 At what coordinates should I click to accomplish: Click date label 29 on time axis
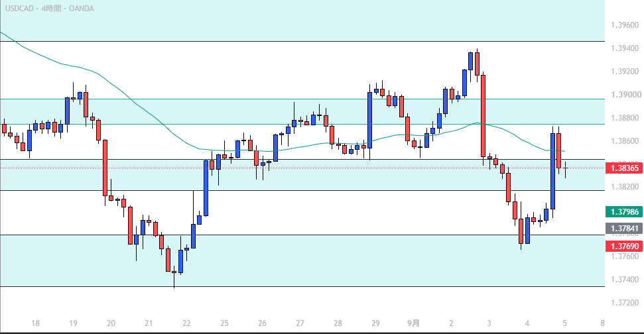[x=375, y=323]
